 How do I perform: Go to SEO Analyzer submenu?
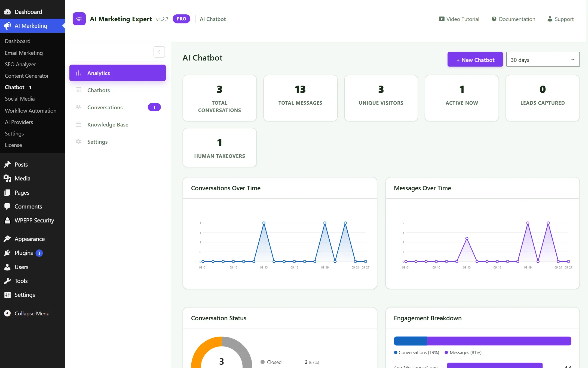click(x=20, y=64)
